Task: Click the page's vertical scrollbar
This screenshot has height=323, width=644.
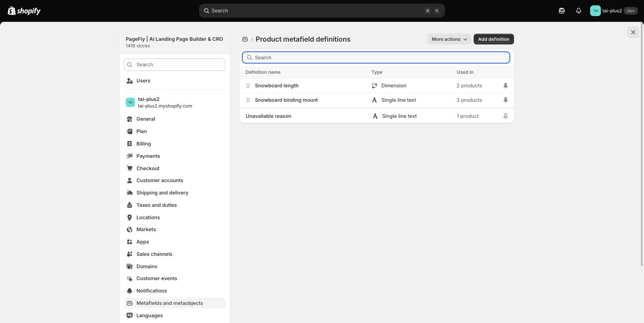Action: click(642, 144)
